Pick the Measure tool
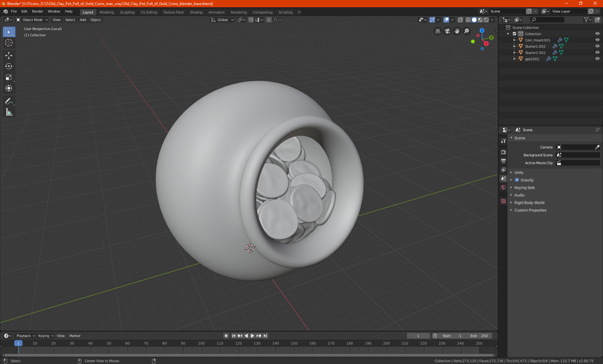 (9, 112)
